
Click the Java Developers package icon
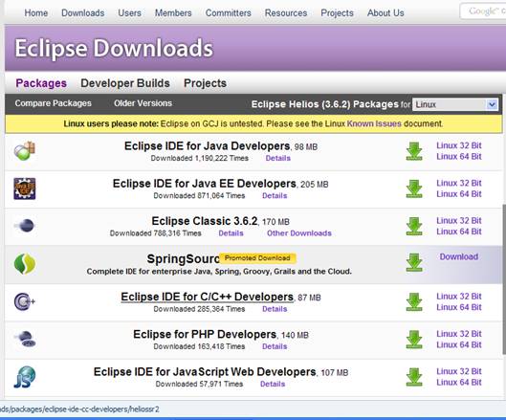click(25, 151)
